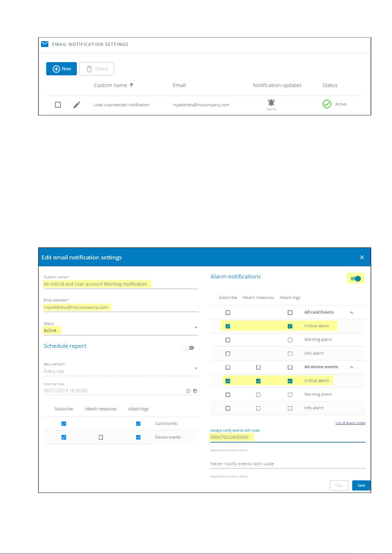Screen dimensions: 392x554
Task: Check Attach measures for All device events
Action: [x=258, y=367]
